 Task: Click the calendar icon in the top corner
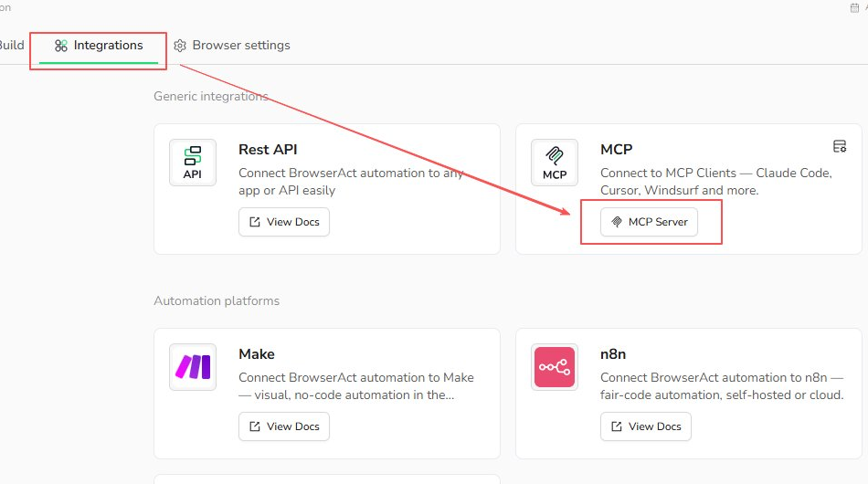click(x=854, y=7)
